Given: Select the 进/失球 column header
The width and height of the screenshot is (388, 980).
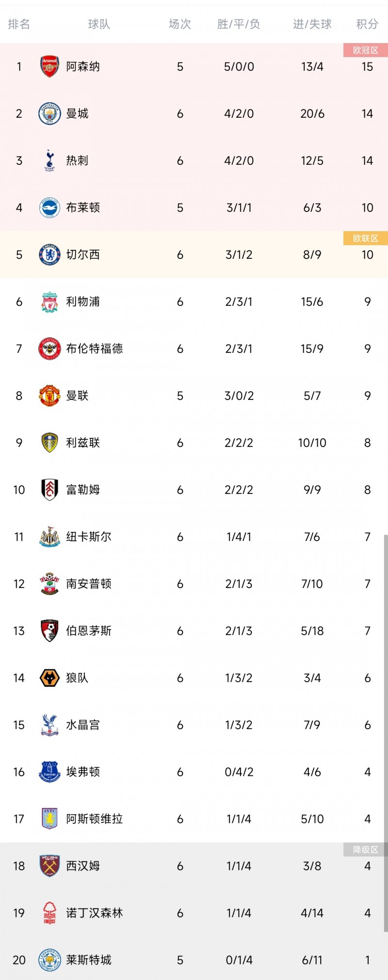Looking at the screenshot, I should pos(312,24).
